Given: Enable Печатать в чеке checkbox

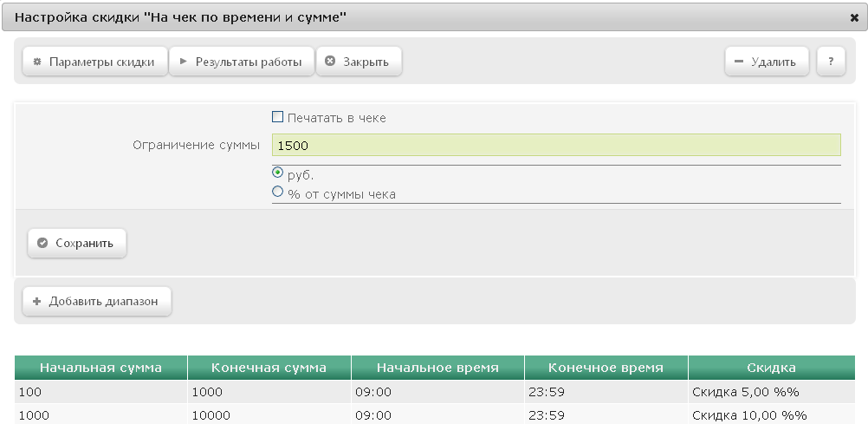Looking at the screenshot, I should 277,117.
